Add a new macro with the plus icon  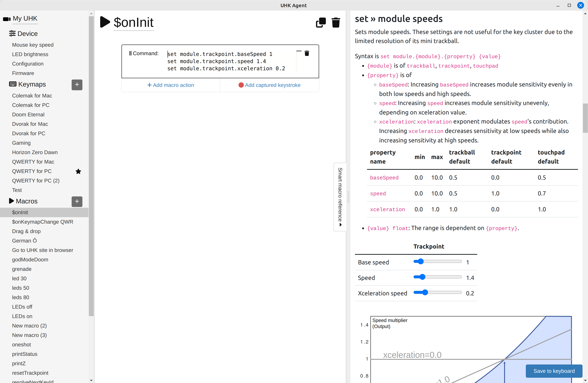[77, 202]
